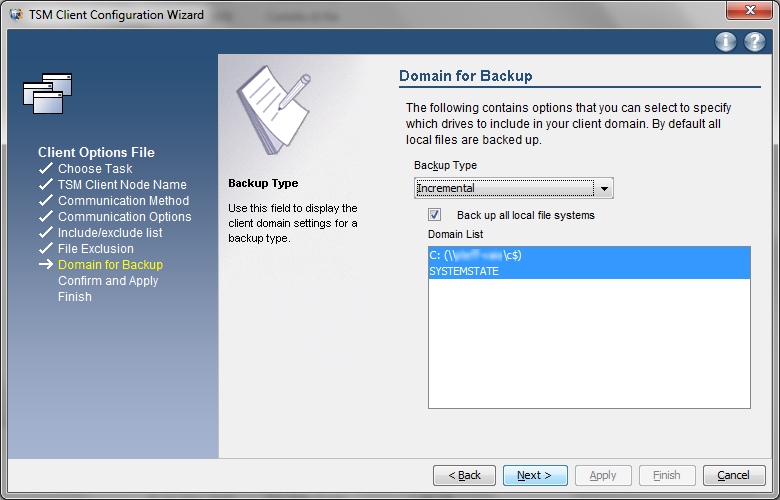Select C: drive entry in Domain List
Image resolution: width=780 pixels, height=500 pixels.
click(589, 255)
